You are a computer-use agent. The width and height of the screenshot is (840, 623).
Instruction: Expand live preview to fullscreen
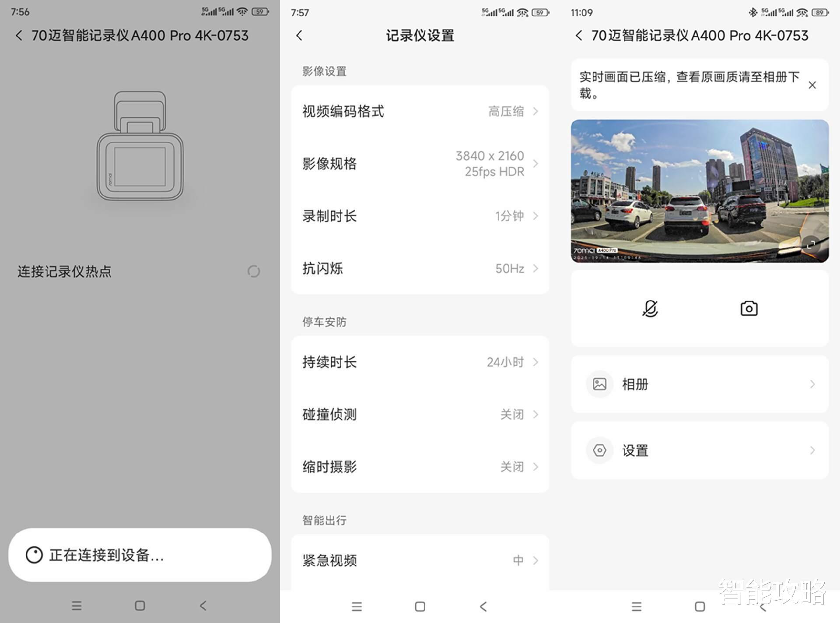coord(811,245)
